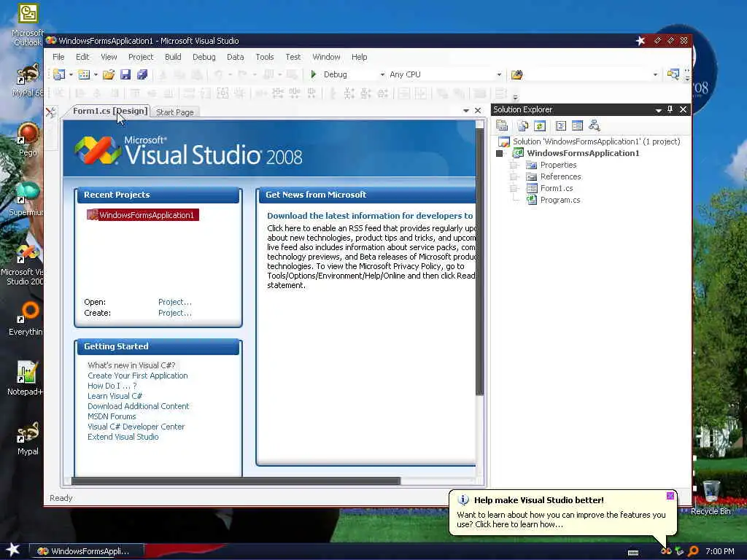The image size is (747, 560).
Task: Open the Any CPU platform dropdown
Action: click(499, 75)
